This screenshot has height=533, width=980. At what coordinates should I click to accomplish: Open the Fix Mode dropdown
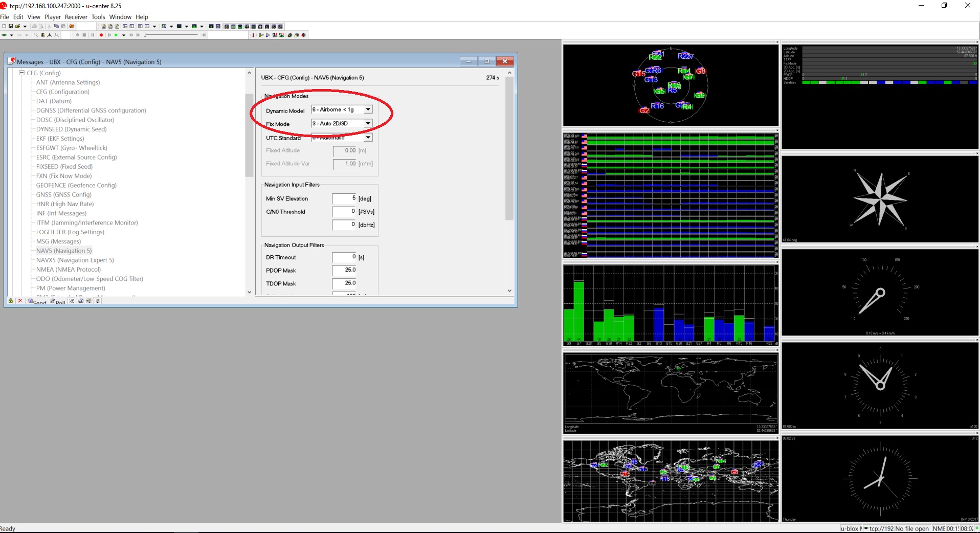pyautogui.click(x=368, y=123)
